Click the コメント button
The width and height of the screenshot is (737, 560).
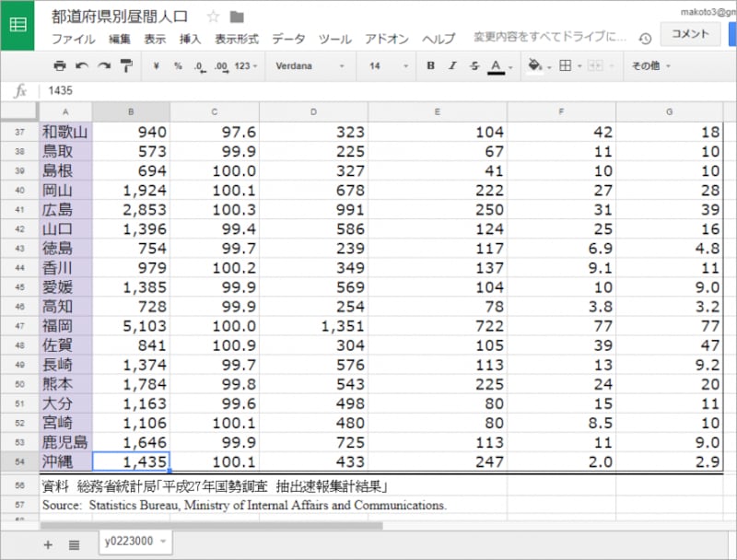690,34
